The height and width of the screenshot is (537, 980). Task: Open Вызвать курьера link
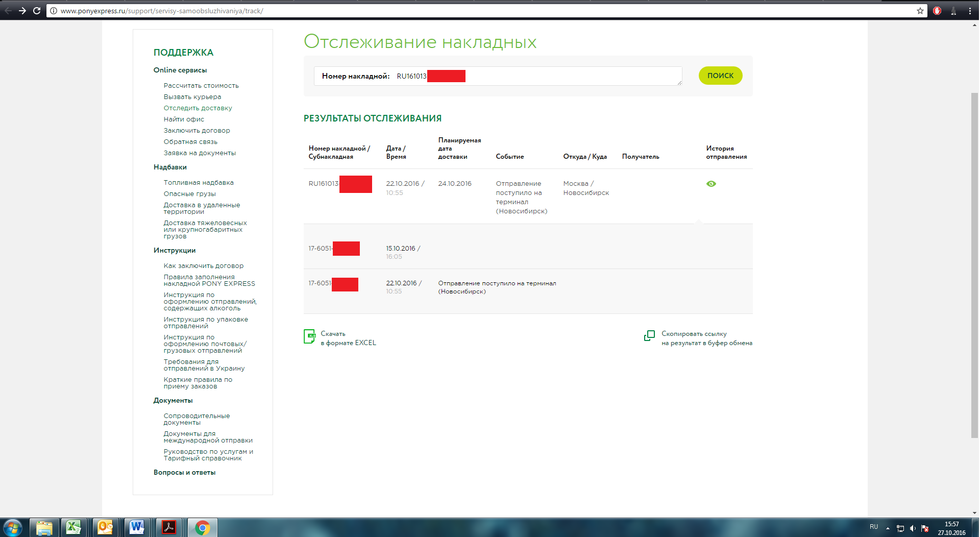[192, 97]
